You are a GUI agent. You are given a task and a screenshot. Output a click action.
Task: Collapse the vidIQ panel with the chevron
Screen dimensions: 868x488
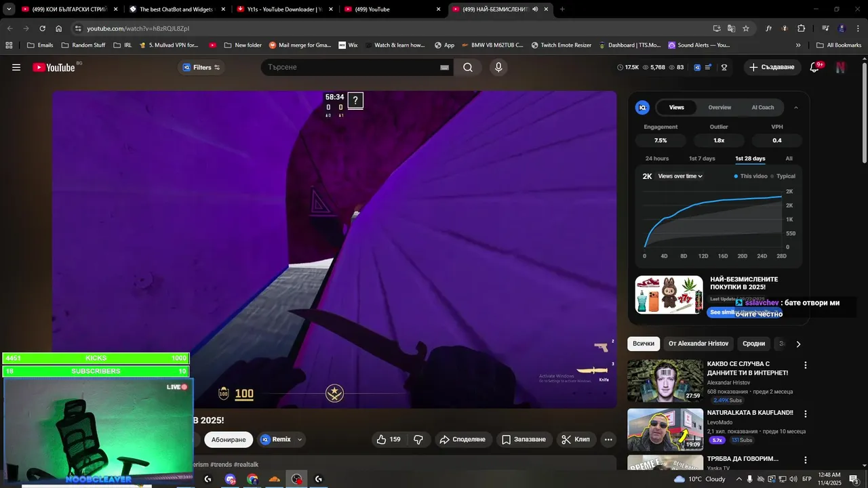(796, 107)
